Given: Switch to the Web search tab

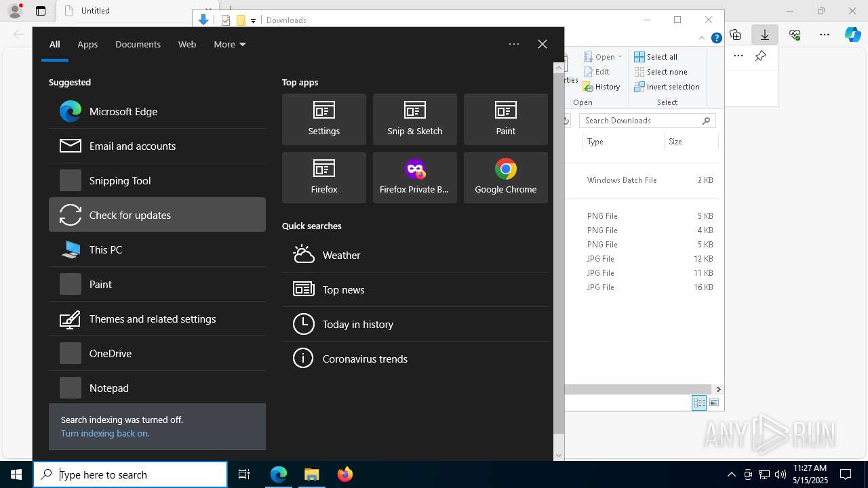Looking at the screenshot, I should click(187, 44).
